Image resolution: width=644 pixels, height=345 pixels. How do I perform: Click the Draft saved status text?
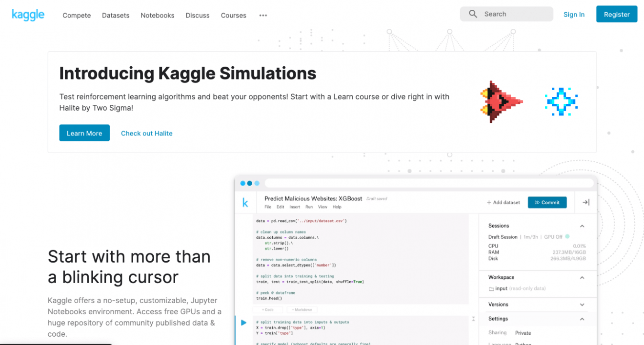[377, 199]
